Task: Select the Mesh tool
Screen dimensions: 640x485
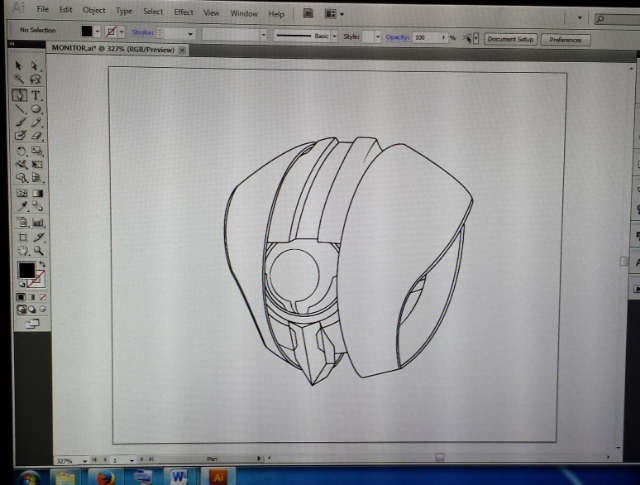Action: click(22, 193)
